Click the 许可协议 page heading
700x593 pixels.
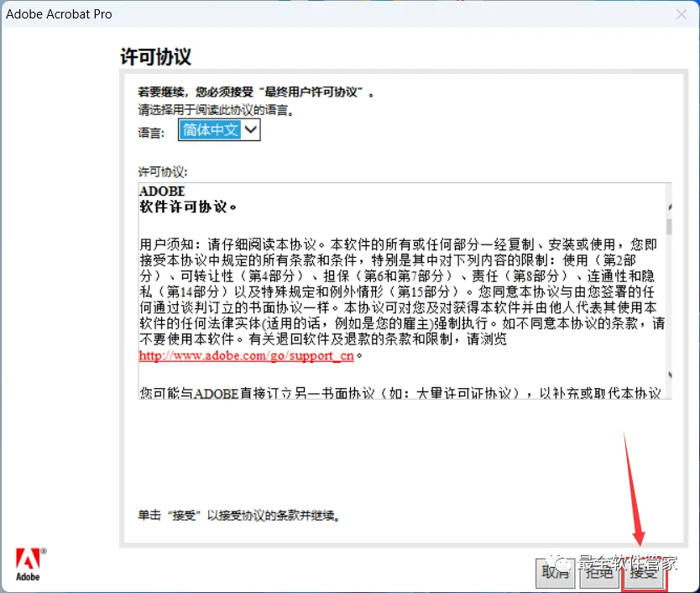point(156,57)
